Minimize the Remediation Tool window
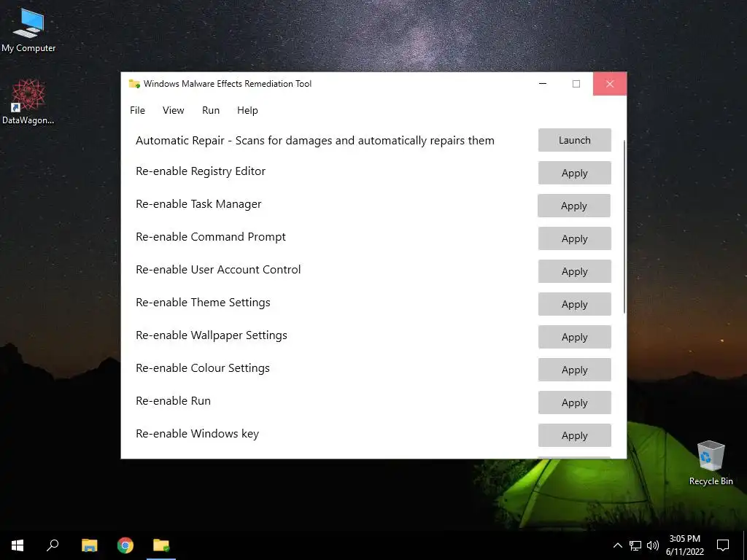 coord(543,84)
